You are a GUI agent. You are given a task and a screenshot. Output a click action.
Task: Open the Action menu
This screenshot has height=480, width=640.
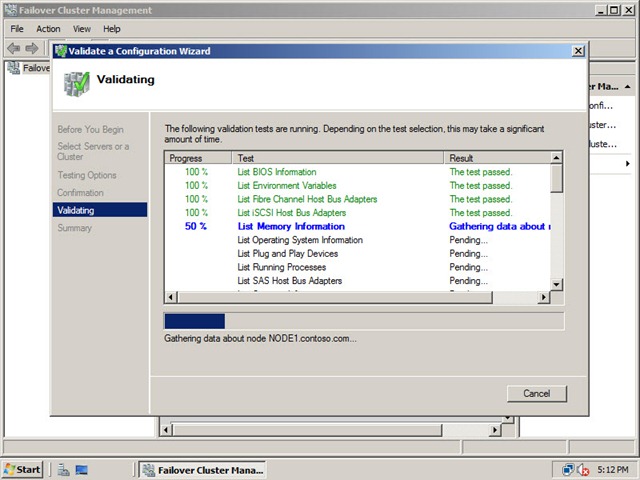click(48, 29)
